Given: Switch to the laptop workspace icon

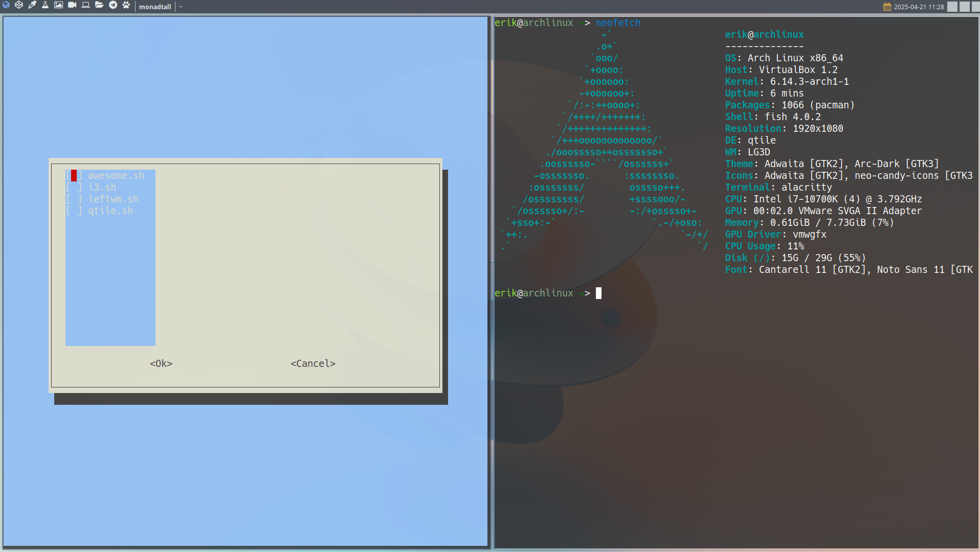Looking at the screenshot, I should [86, 5].
